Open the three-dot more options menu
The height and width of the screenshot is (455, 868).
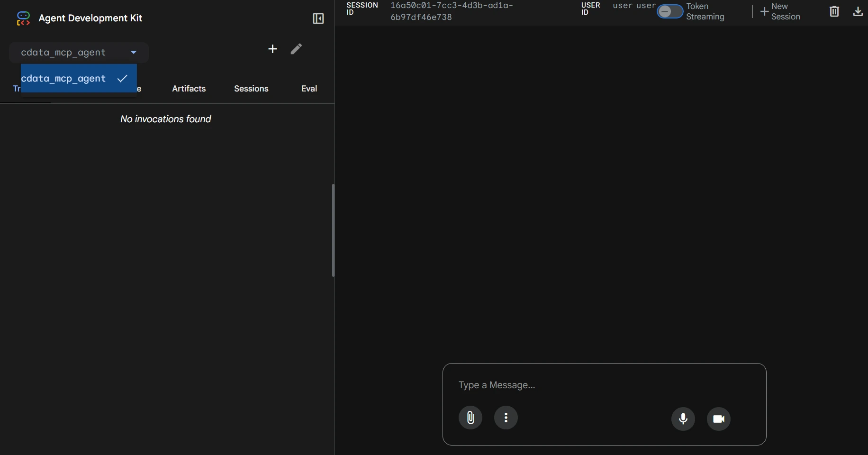506,418
